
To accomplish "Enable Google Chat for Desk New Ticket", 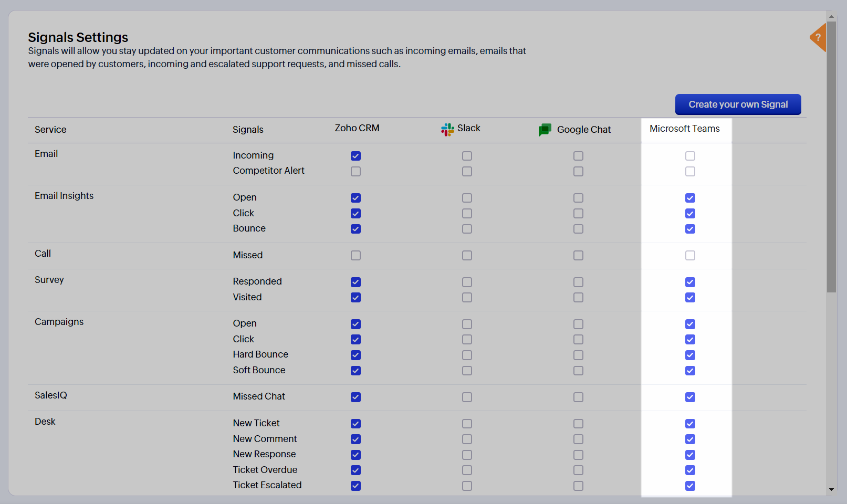I will coord(578,424).
